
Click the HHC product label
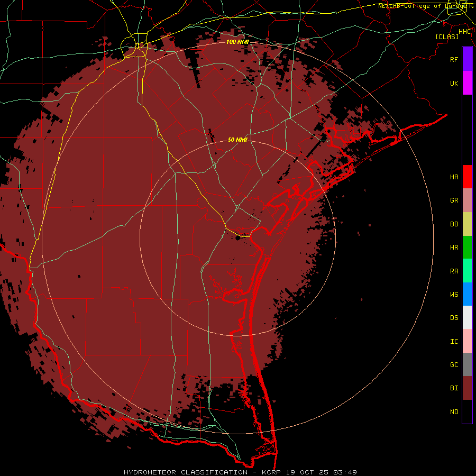[465, 32]
